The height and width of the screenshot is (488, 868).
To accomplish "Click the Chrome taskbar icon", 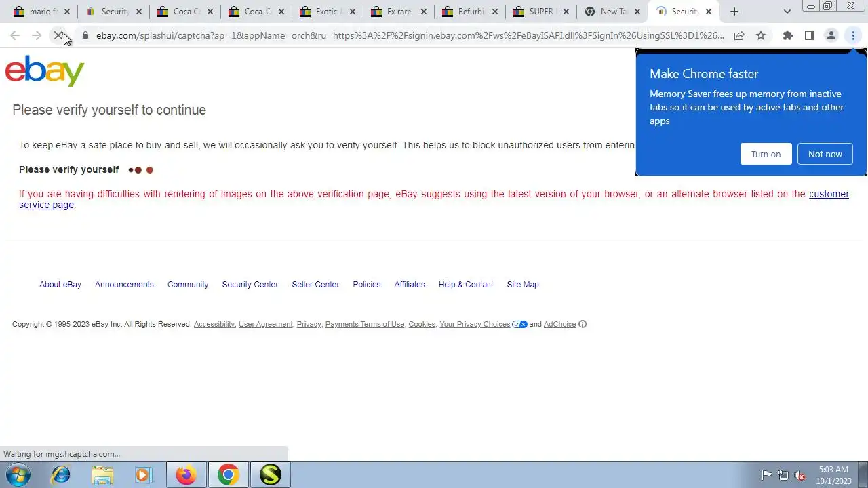I will tap(228, 475).
